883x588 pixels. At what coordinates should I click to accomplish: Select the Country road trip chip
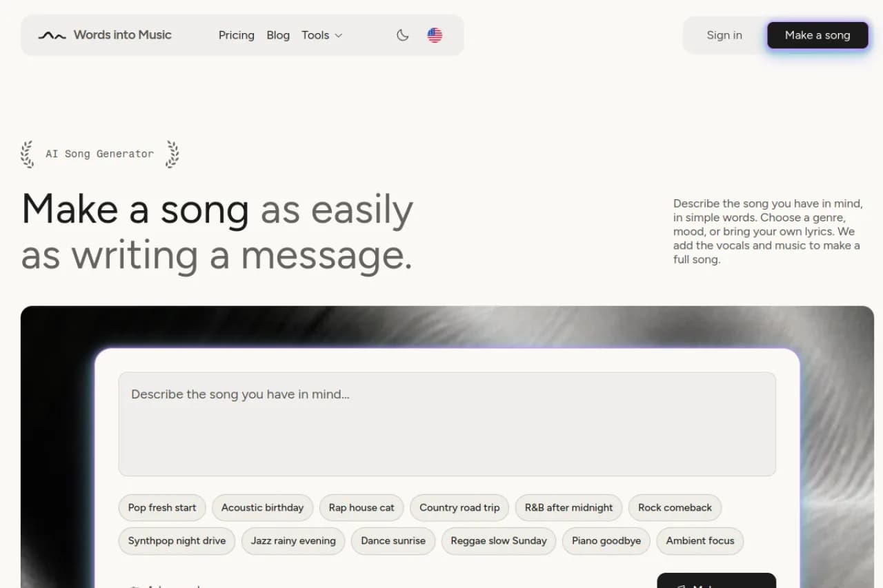[459, 507]
